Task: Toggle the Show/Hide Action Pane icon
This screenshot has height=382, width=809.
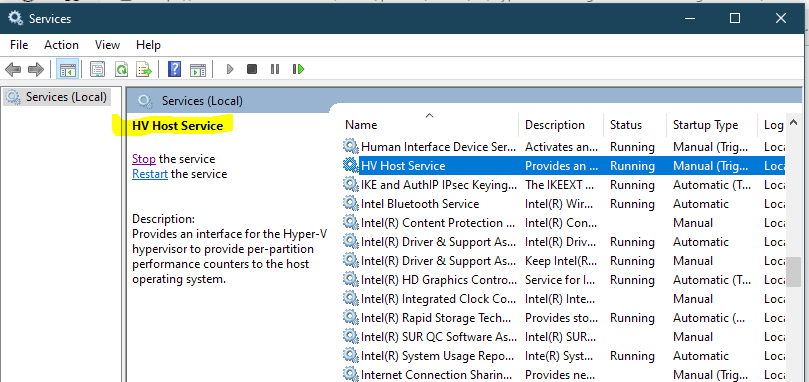Action: click(x=198, y=69)
